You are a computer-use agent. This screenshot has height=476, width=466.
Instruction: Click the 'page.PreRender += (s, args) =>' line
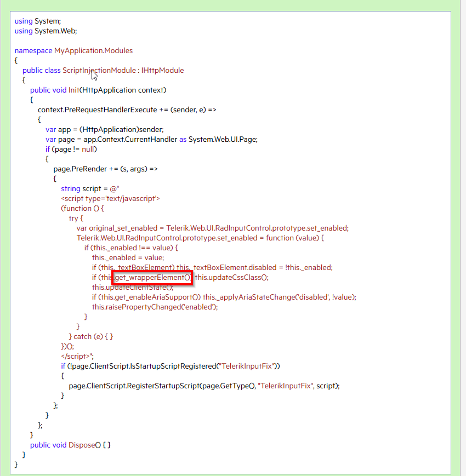pos(105,169)
